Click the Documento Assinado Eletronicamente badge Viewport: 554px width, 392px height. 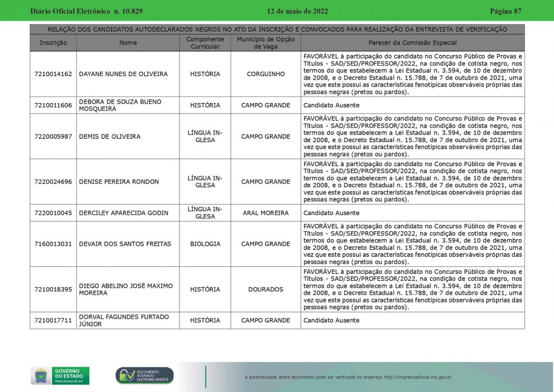pos(144,376)
